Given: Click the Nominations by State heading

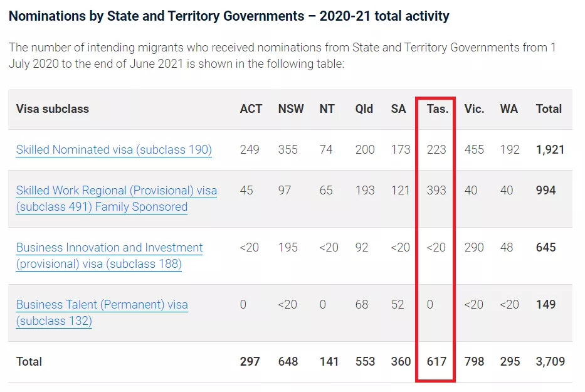Looking at the screenshot, I should point(229,16).
